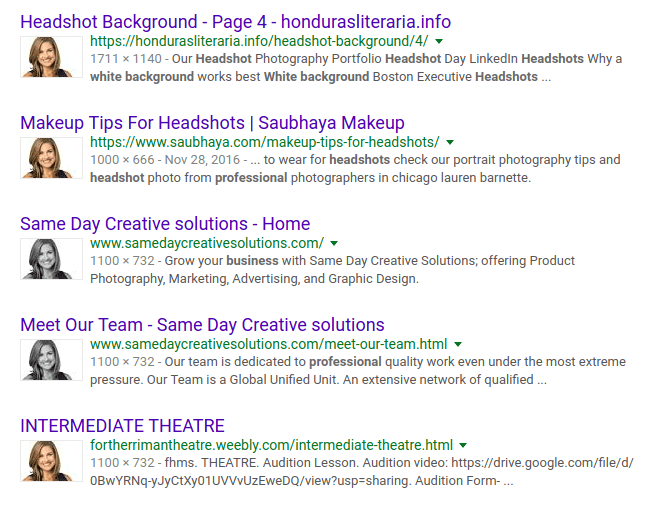Open Meet Our Team - Same Day Creative solutions
Screen dimensions: 661x516
coord(202,325)
